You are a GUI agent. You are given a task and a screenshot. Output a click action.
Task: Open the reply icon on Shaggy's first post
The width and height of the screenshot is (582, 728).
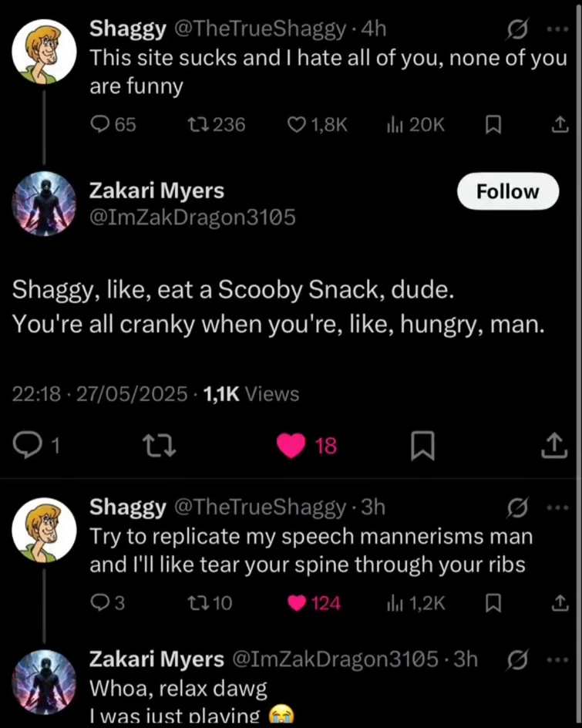[x=101, y=124]
